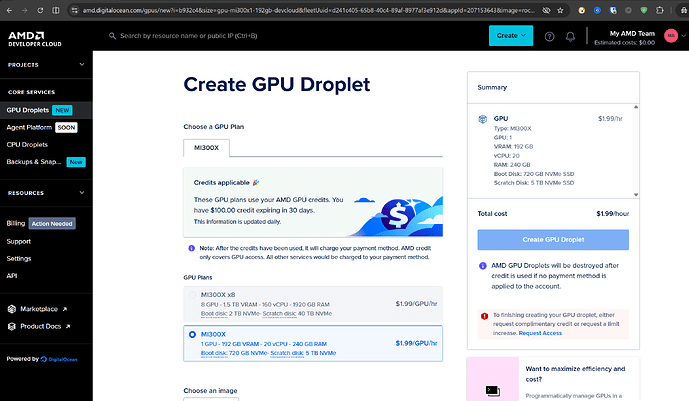Click the search magnifier icon

[x=109, y=36]
